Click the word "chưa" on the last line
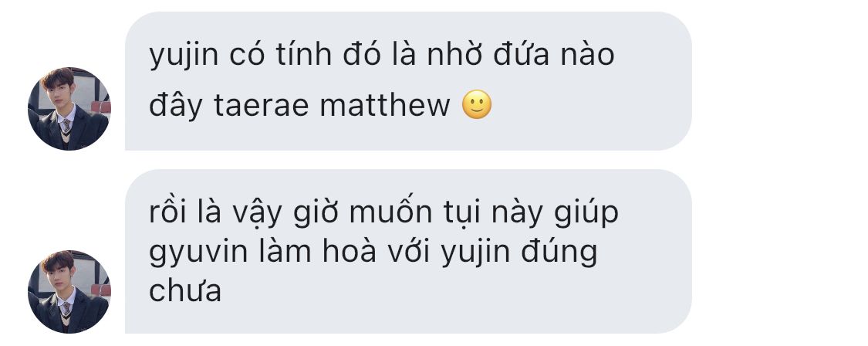 pos(185,290)
